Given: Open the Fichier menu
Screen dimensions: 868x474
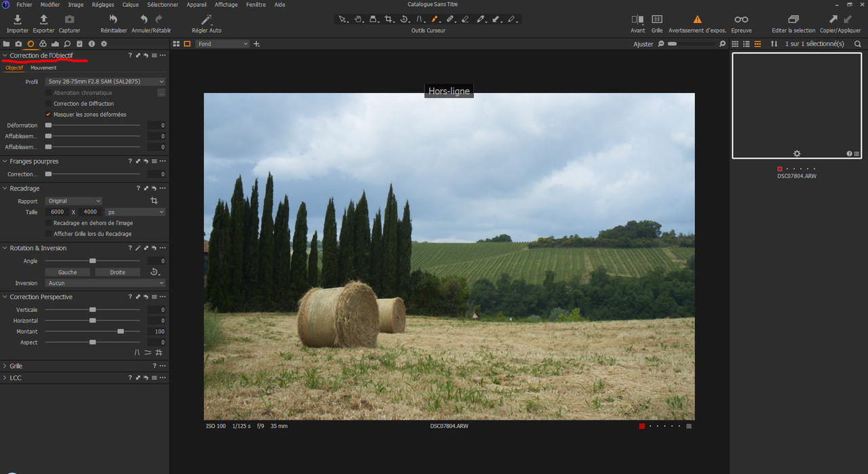Looking at the screenshot, I should (24, 5).
